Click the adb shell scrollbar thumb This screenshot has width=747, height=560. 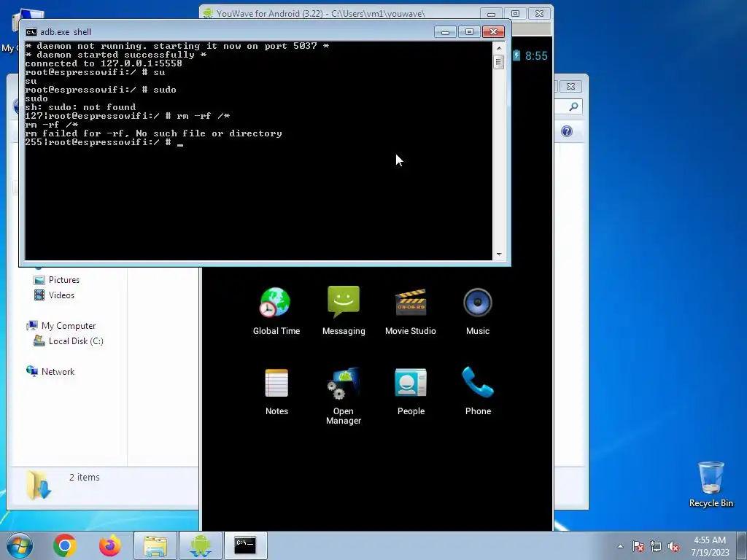(x=499, y=62)
